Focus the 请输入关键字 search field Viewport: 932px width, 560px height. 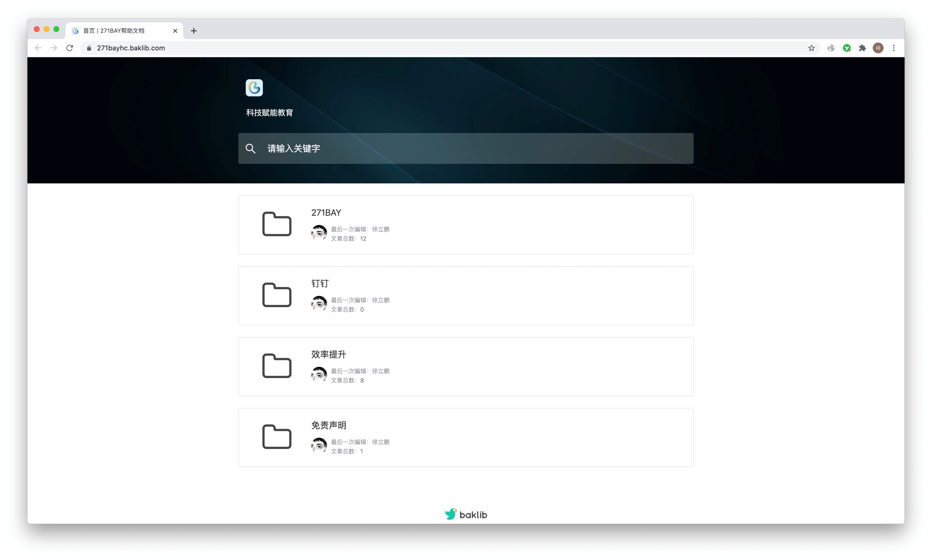coord(472,148)
